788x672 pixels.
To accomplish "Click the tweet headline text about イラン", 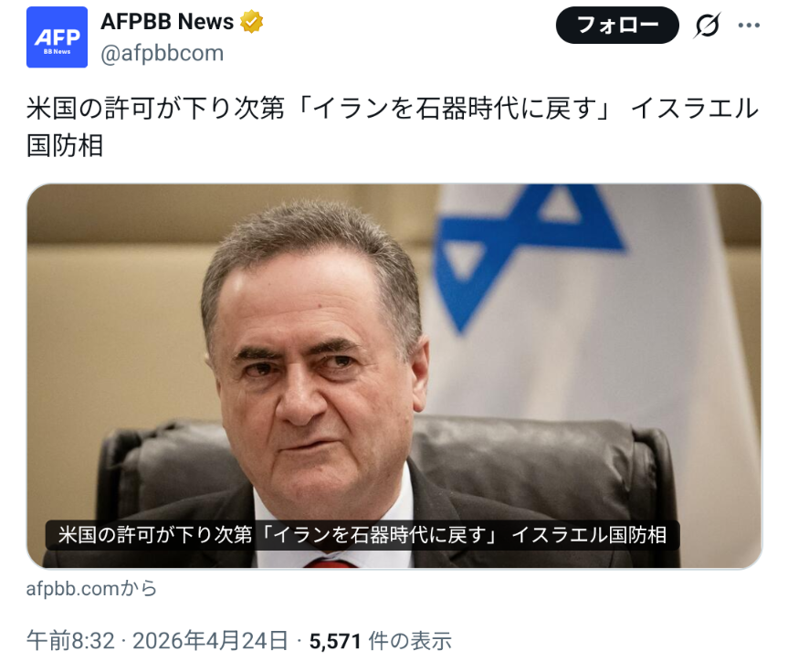I will pyautogui.click(x=393, y=127).
